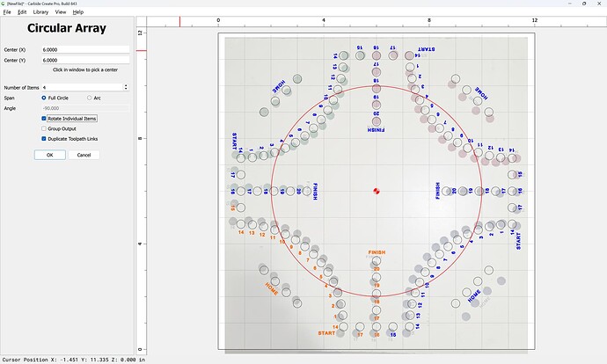Close the Carbide Create window
Screen dimensions: 607x364
click(x=598, y=4)
